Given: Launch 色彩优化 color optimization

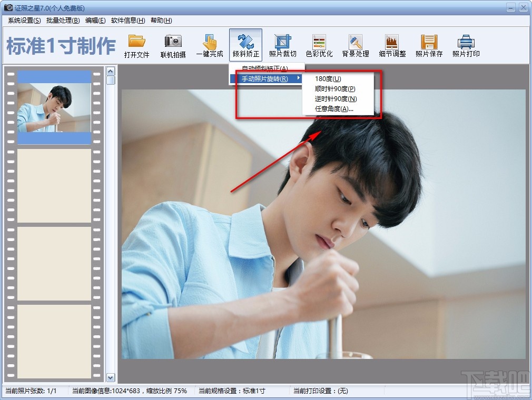Looking at the screenshot, I should tap(319, 45).
